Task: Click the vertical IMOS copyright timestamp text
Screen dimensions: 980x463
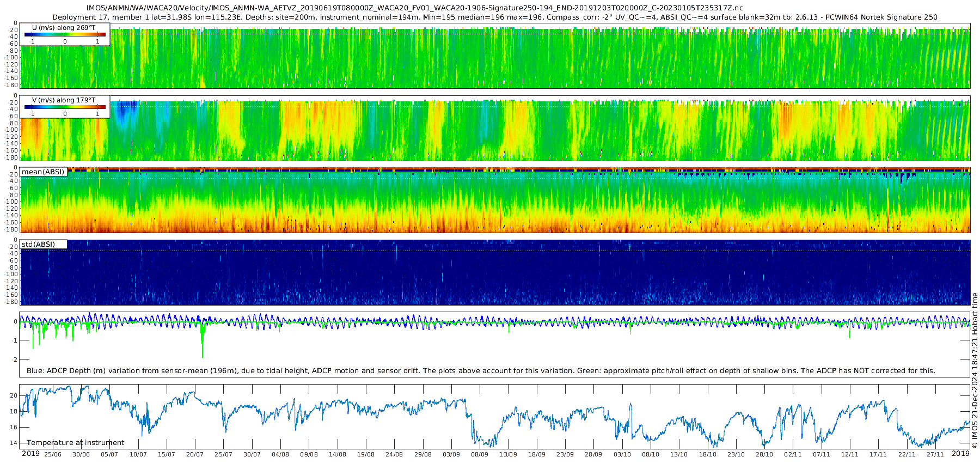Action: point(975,370)
